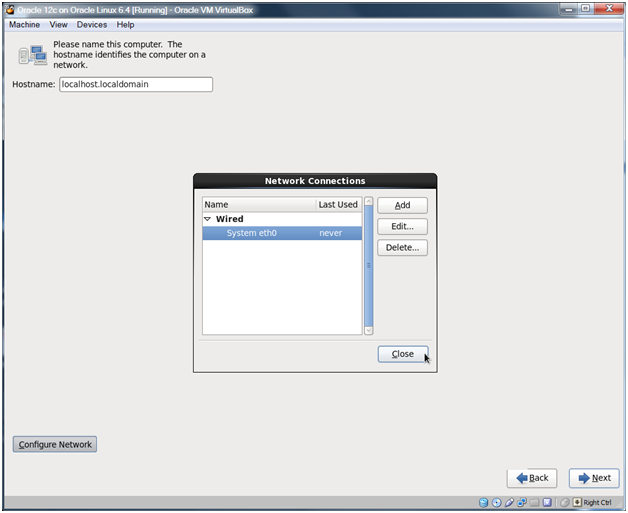Close the Network Connections dialog
628x513 pixels.
[x=402, y=354]
